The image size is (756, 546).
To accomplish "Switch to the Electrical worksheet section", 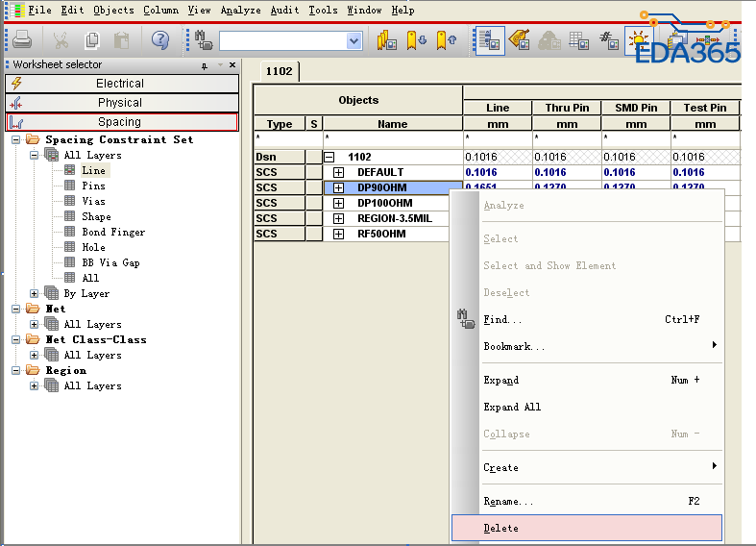I will [120, 84].
